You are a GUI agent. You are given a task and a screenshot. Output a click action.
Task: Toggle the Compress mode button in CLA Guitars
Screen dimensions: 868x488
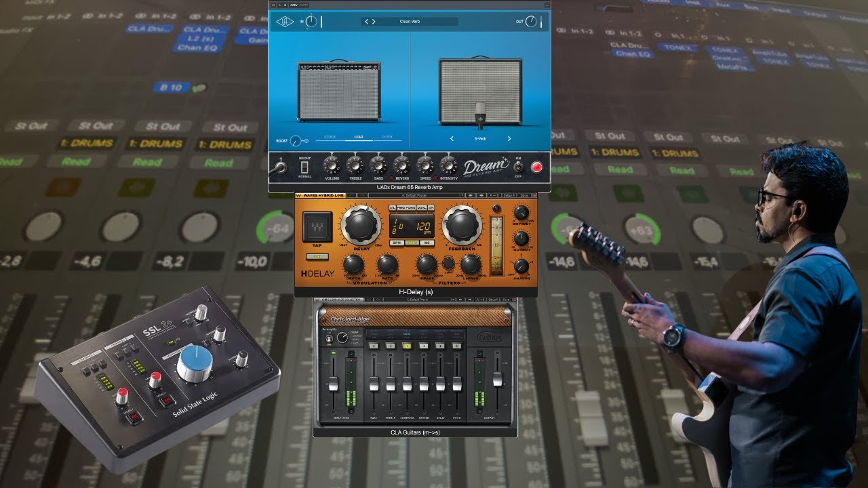[x=407, y=346]
